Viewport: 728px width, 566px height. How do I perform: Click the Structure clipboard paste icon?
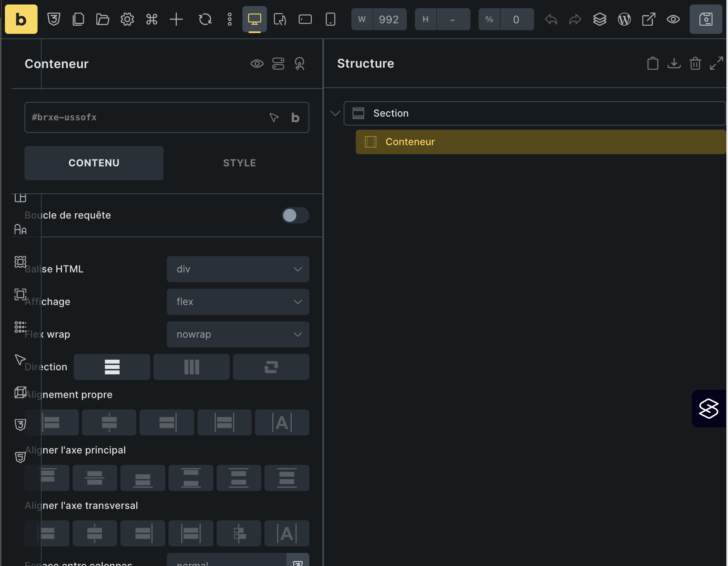653,64
